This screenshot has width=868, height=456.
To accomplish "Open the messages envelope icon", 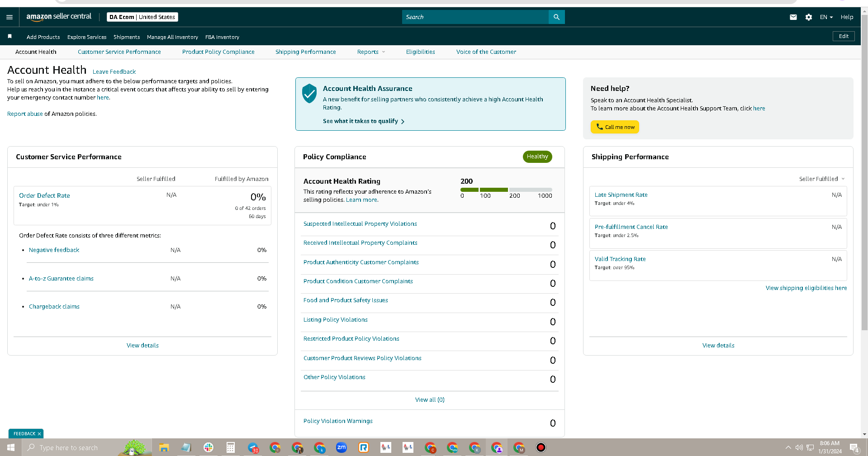I will point(793,17).
